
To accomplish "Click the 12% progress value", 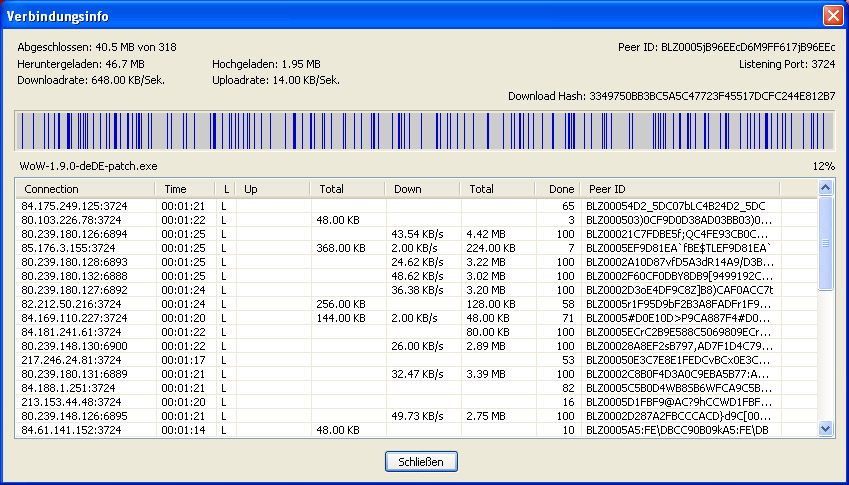I will coord(824,166).
